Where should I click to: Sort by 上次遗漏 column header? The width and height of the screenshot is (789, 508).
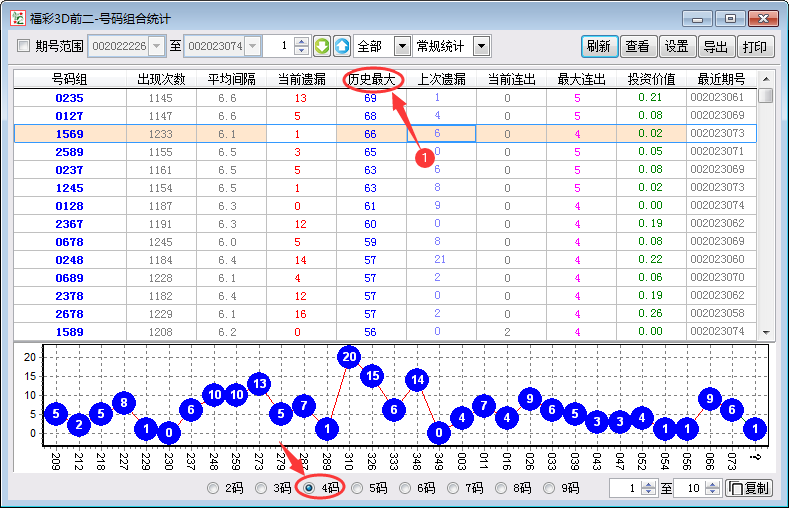coord(441,79)
